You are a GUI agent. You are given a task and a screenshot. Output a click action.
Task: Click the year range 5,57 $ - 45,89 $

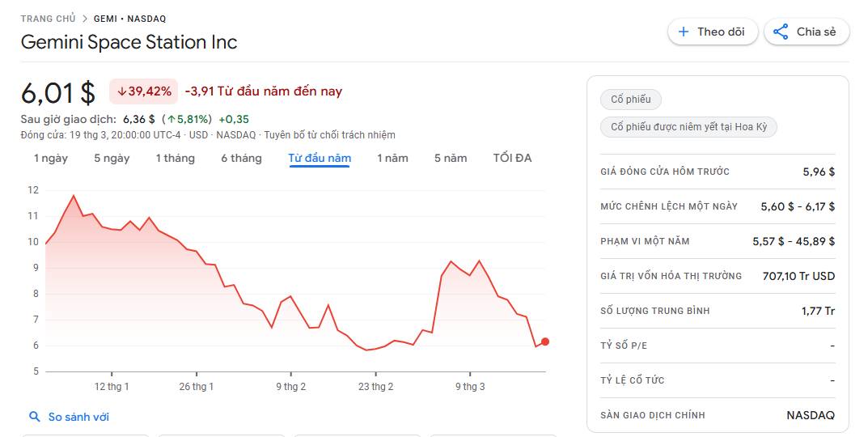tap(794, 241)
